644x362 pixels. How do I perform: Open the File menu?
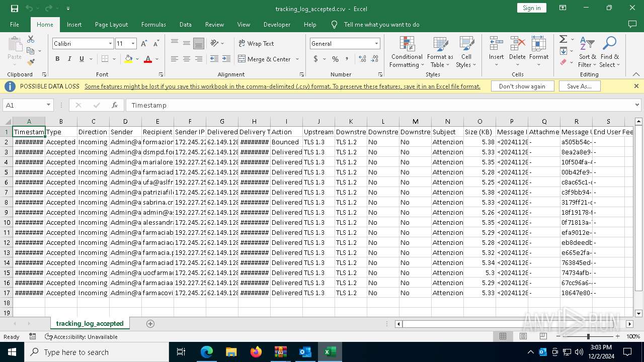click(x=15, y=24)
